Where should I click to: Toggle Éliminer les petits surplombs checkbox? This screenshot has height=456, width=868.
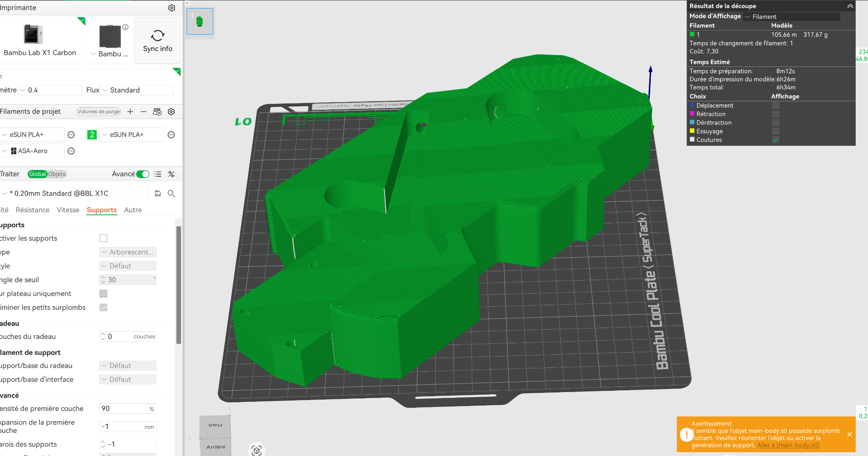coord(103,307)
